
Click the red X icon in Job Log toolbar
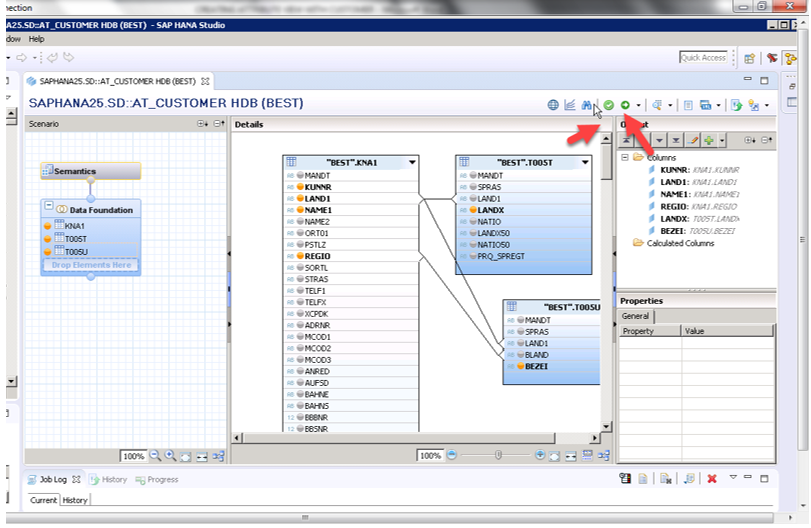(x=712, y=479)
